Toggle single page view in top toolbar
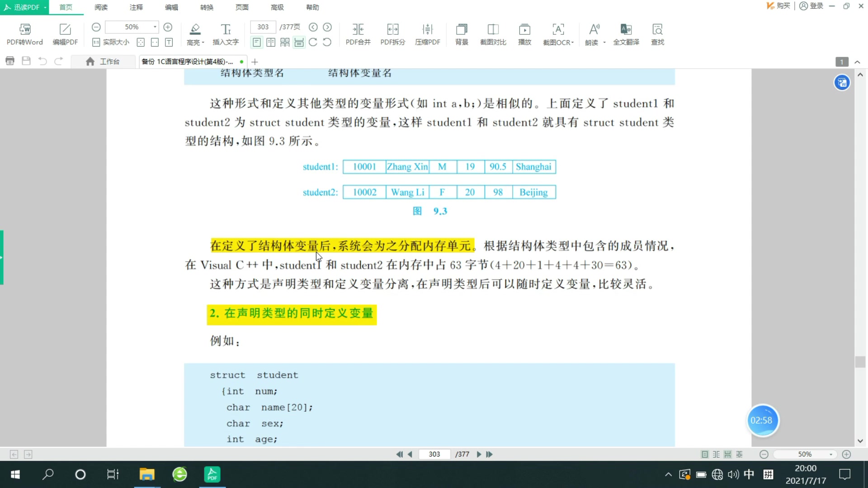The height and width of the screenshot is (488, 868). (256, 42)
